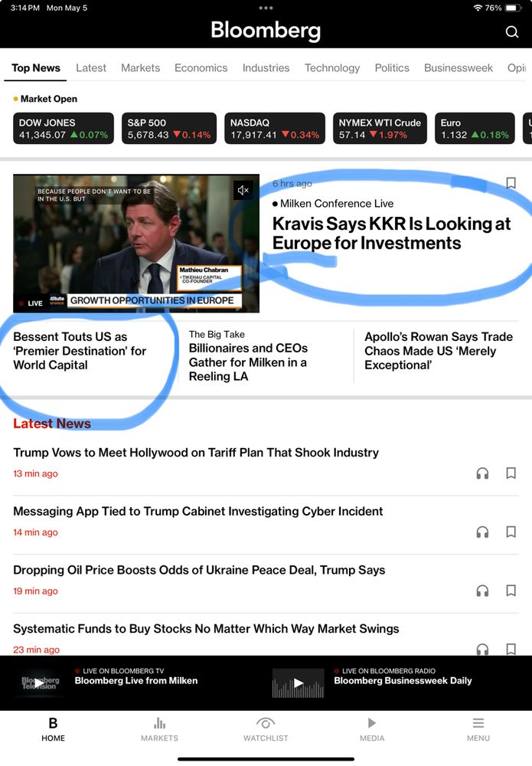This screenshot has height=766, width=532.
Task: Switch to the Industries tab
Action: [266, 68]
